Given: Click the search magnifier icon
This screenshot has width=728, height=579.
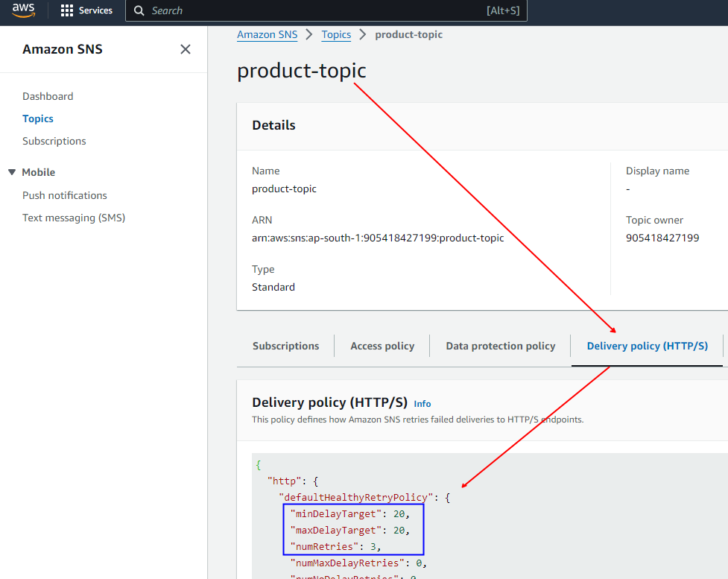Looking at the screenshot, I should [x=139, y=11].
